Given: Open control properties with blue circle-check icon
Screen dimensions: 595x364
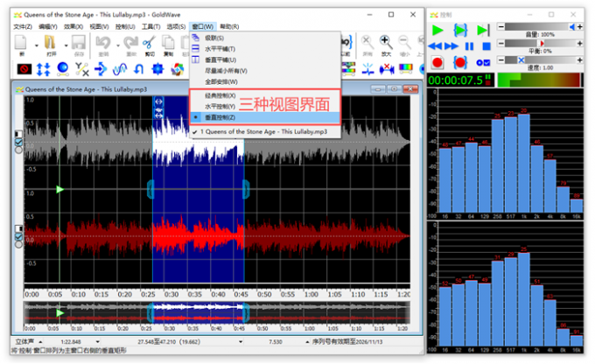Looking at the screenshot, I should point(483,63).
